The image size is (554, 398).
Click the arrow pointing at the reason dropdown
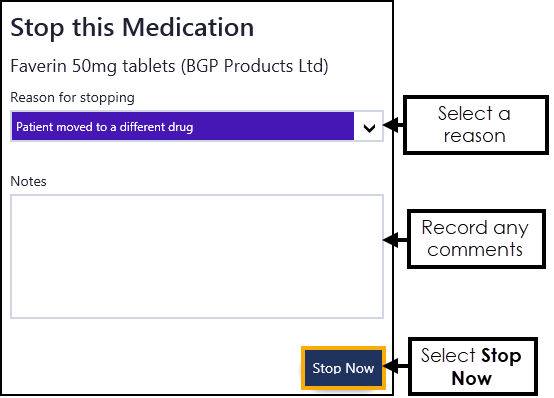[393, 125]
